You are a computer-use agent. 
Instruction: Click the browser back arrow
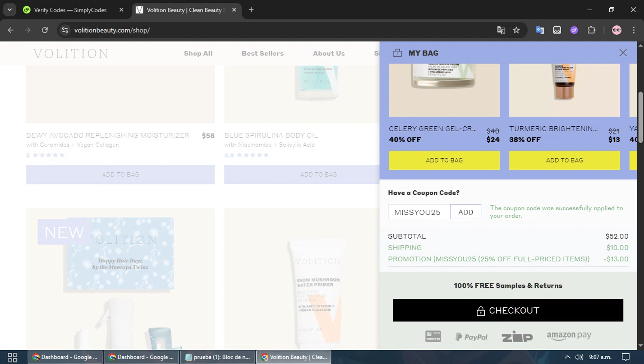point(11,30)
